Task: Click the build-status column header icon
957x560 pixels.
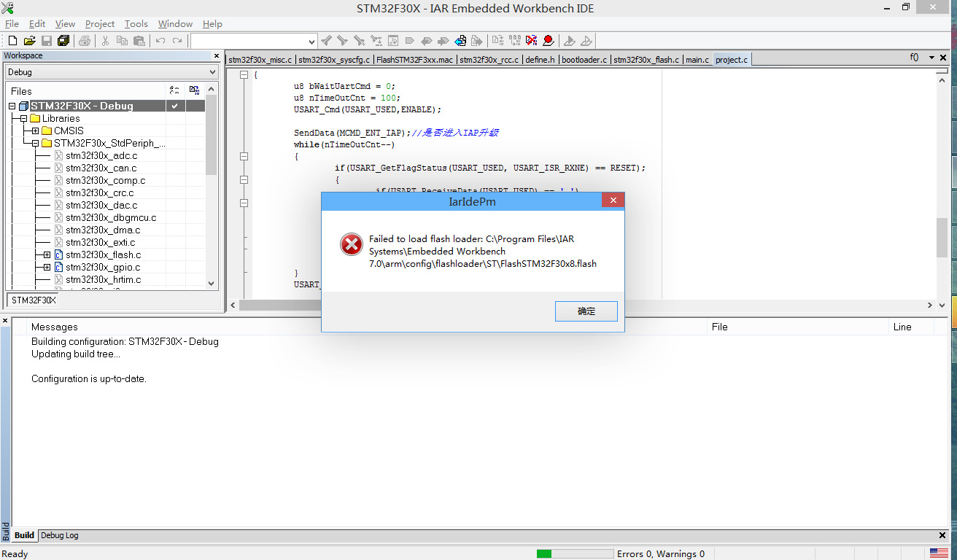Action: [174, 90]
